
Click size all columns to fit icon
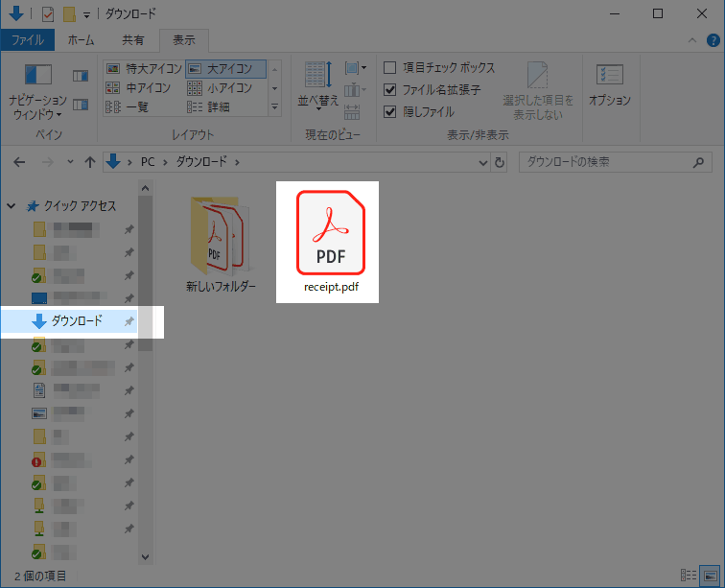point(352,111)
